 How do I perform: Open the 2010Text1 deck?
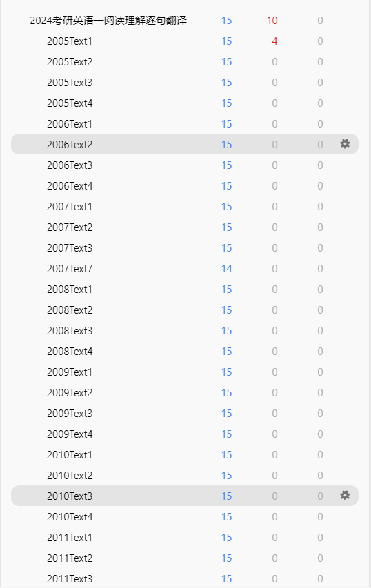(x=70, y=454)
